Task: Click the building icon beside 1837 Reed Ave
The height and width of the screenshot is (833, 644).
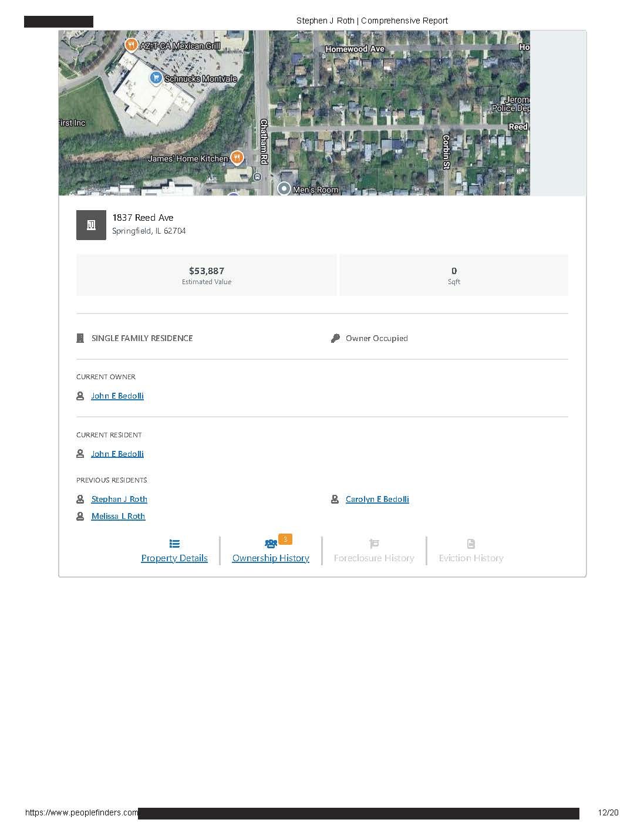Action: point(91,225)
